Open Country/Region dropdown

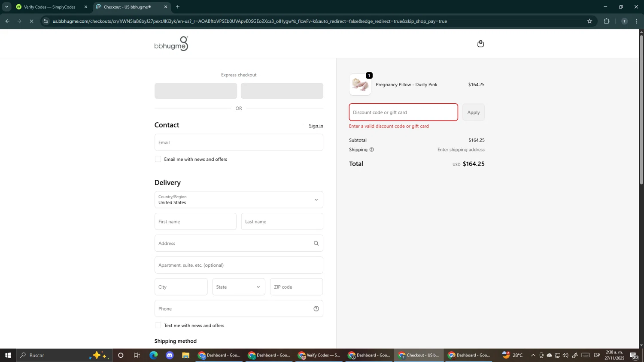(239, 200)
